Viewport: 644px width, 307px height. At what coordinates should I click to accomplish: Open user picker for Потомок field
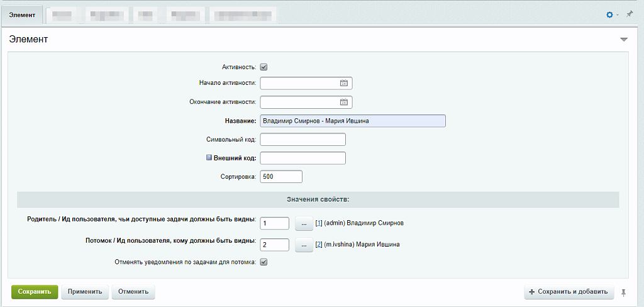pyautogui.click(x=304, y=245)
